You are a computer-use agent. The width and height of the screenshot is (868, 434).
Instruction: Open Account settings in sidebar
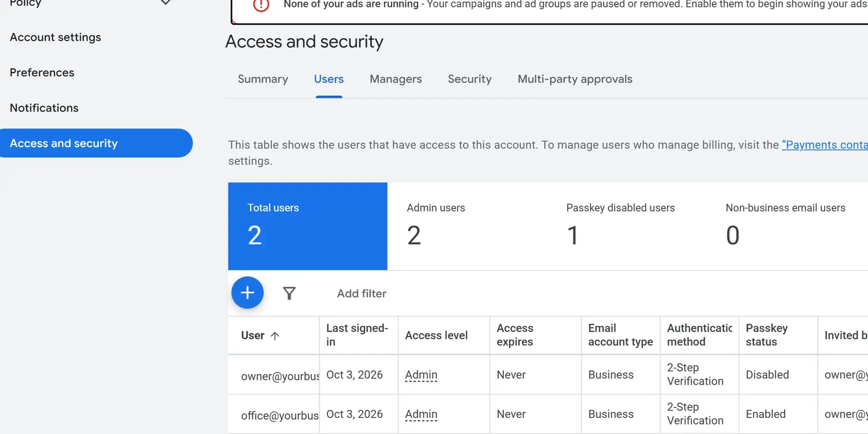point(55,37)
